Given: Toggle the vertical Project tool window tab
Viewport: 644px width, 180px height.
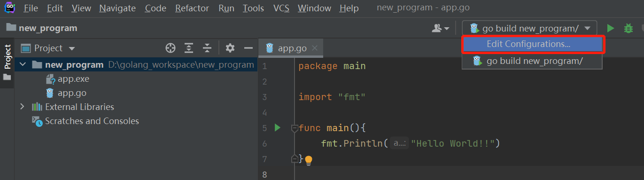Looking at the screenshot, I should click(x=7, y=62).
